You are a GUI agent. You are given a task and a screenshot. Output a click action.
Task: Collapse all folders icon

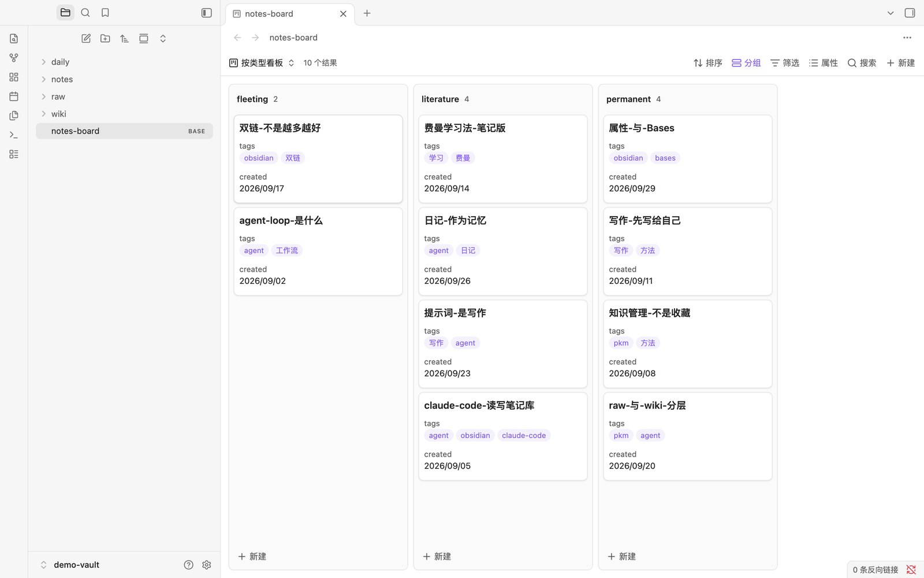coord(163,39)
